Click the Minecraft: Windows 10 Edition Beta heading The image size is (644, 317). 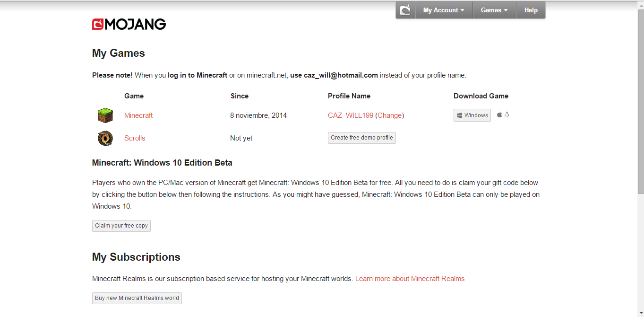[x=162, y=163]
